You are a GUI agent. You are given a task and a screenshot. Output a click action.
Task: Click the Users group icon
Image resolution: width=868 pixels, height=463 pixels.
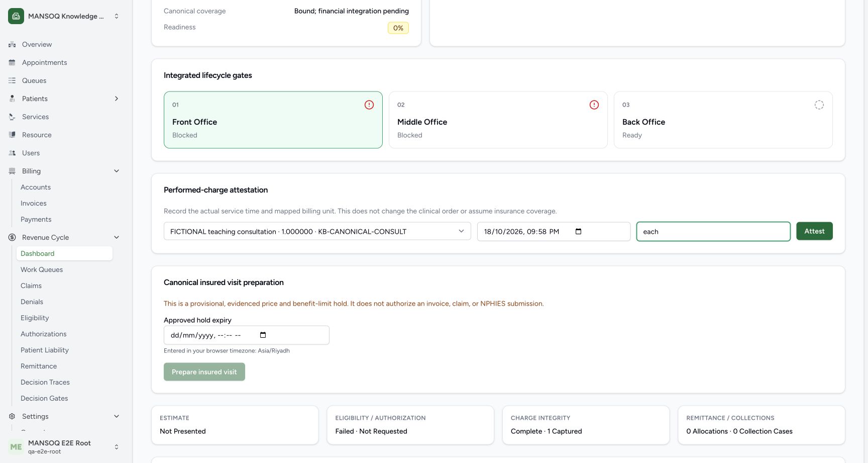12,153
